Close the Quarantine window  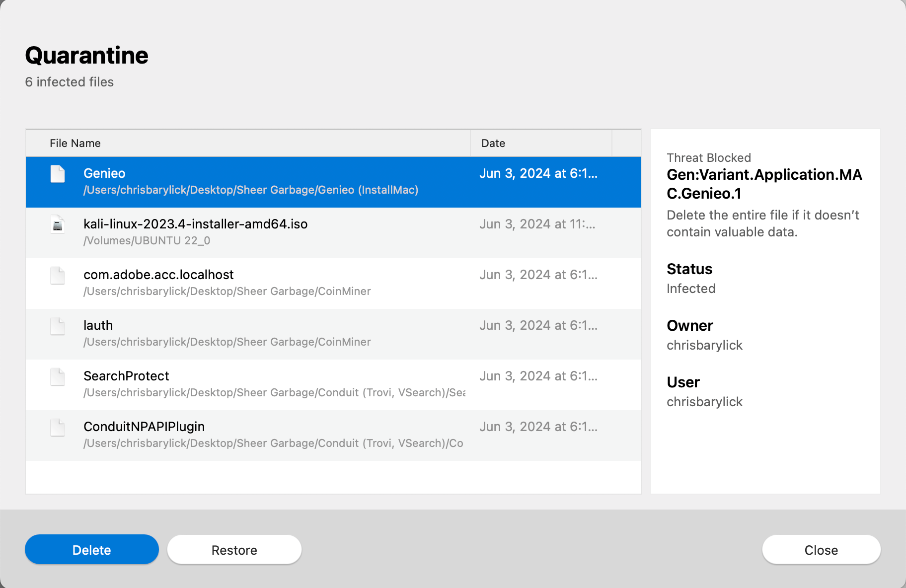[x=821, y=549]
